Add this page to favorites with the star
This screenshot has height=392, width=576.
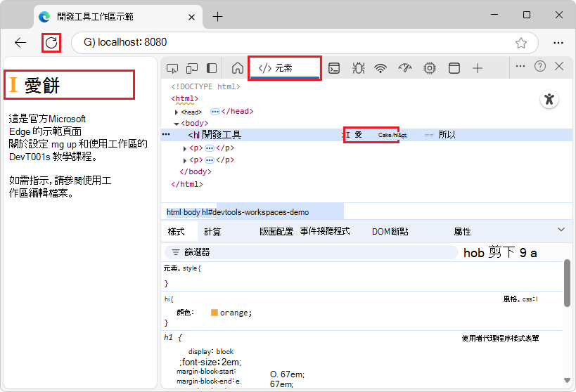[x=521, y=43]
